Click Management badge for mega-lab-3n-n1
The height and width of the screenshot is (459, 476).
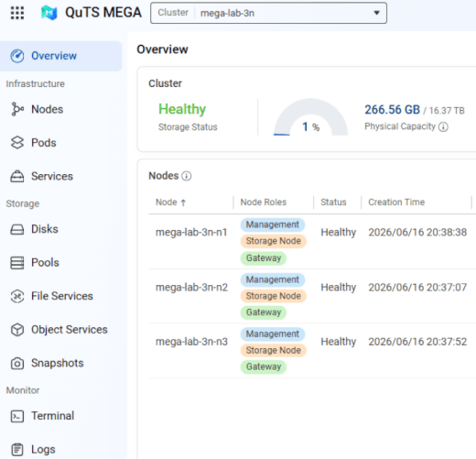273,224
